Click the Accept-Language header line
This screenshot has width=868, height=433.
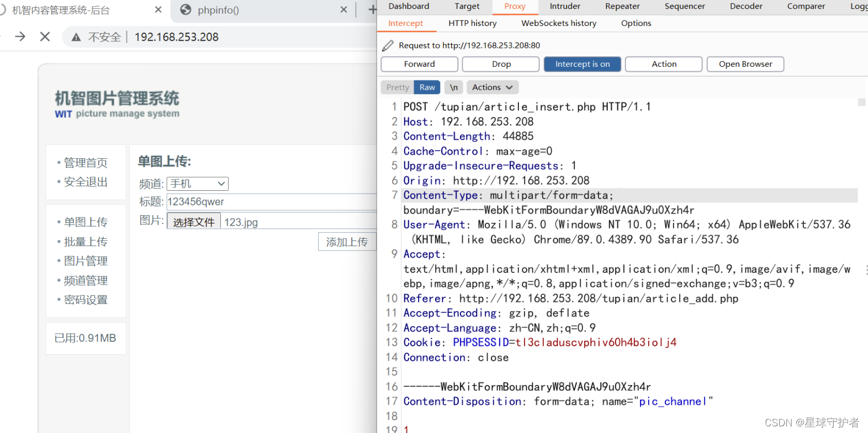(x=499, y=328)
